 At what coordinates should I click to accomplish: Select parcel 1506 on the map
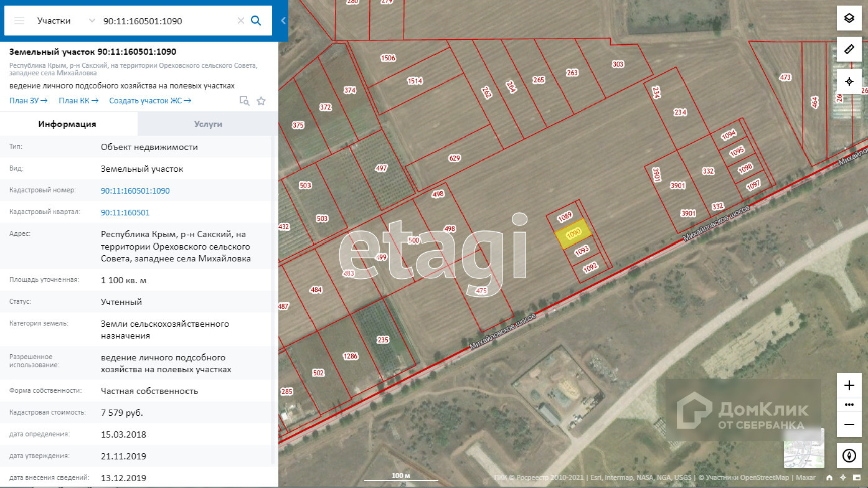pyautogui.click(x=388, y=58)
